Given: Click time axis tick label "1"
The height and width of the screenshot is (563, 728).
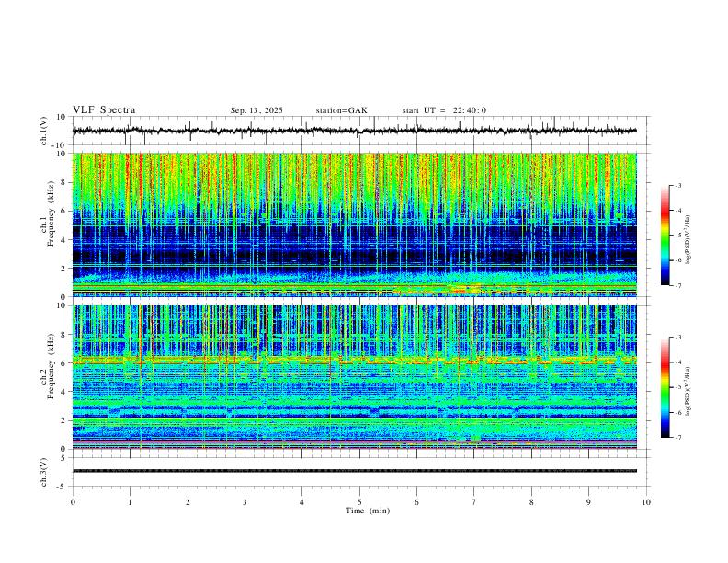Looking at the screenshot, I should pos(130,502).
